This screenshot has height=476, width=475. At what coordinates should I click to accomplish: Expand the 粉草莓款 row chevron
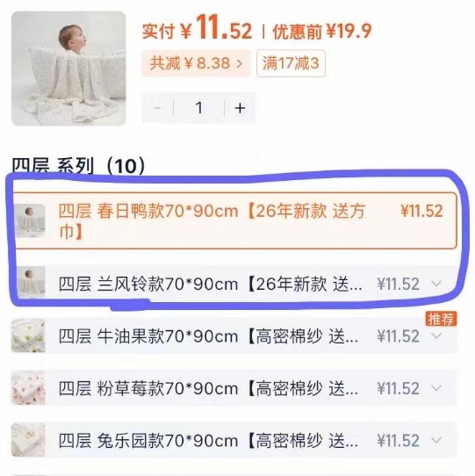click(436, 388)
